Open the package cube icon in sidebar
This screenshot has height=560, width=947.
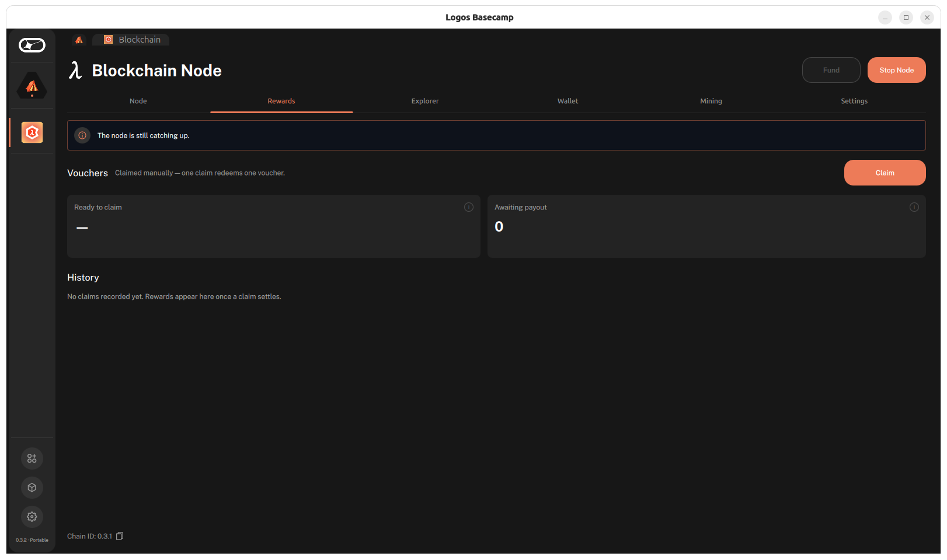click(x=32, y=488)
